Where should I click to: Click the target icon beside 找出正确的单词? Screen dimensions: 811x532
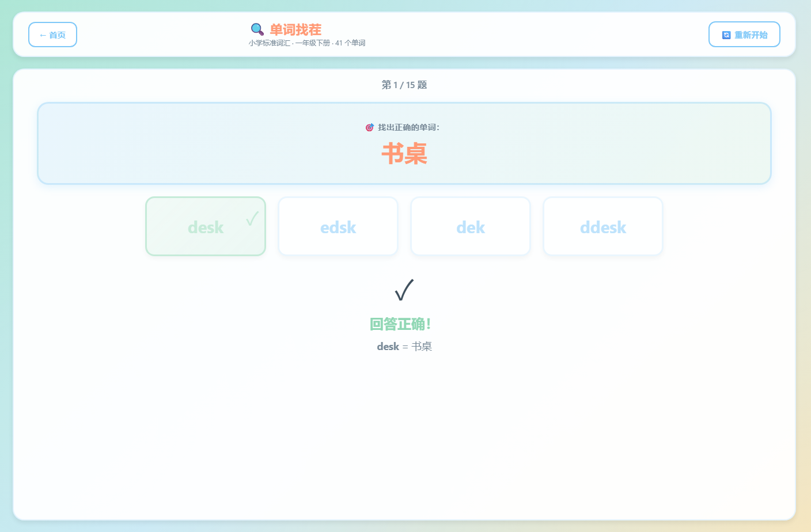click(x=370, y=127)
